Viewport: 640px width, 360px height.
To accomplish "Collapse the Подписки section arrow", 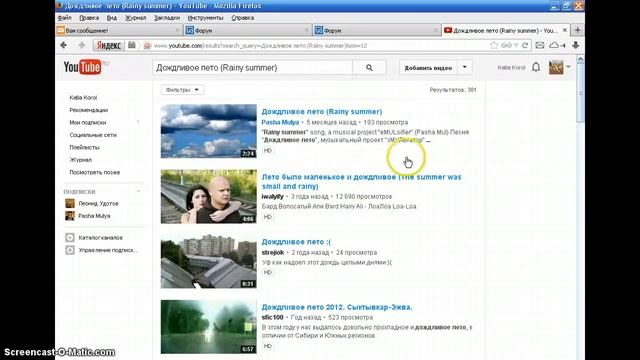I will 138,191.
